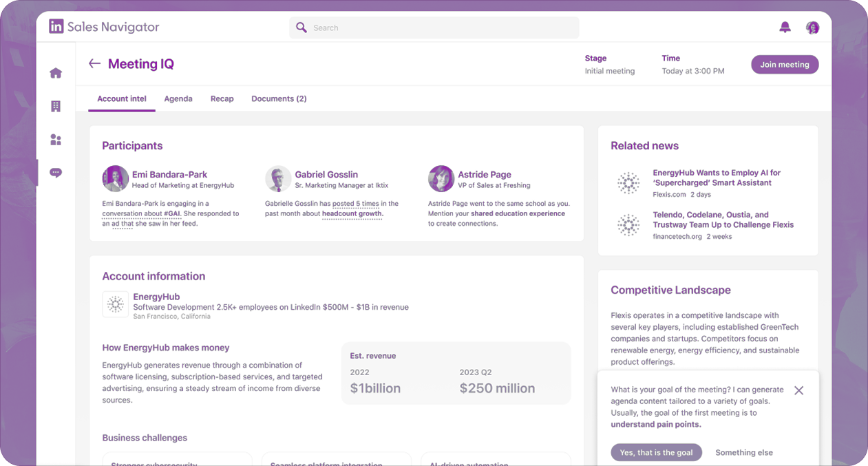Open the Leads people icon in sidebar
The height and width of the screenshot is (466, 868).
[56, 140]
